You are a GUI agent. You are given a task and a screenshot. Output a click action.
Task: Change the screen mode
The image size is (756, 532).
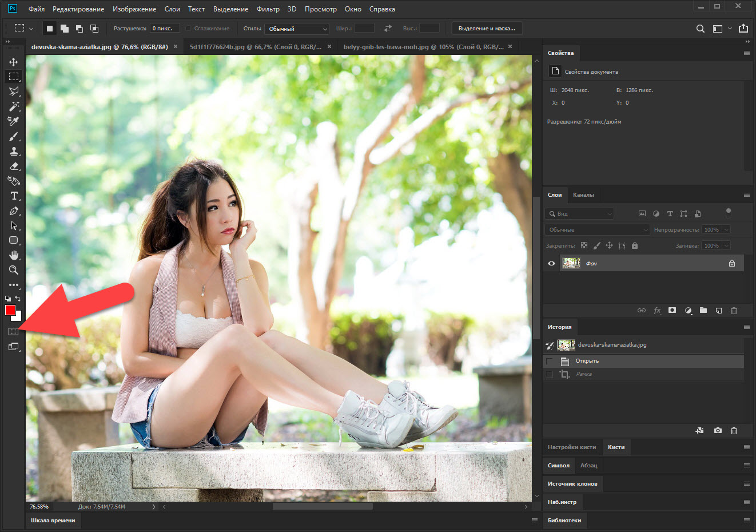coord(14,347)
